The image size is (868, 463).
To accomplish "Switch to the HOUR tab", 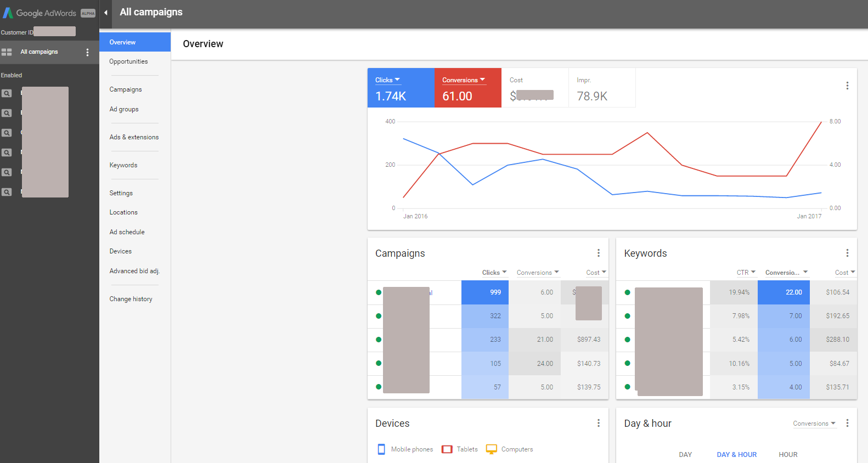I will coord(788,455).
